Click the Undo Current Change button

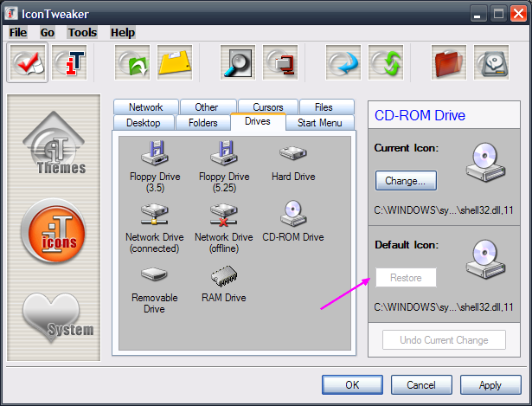click(x=444, y=340)
